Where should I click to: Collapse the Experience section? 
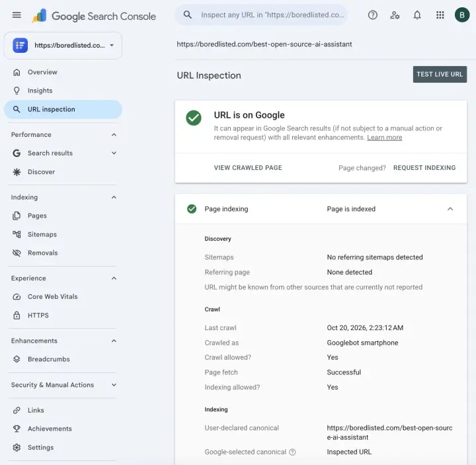(x=114, y=278)
